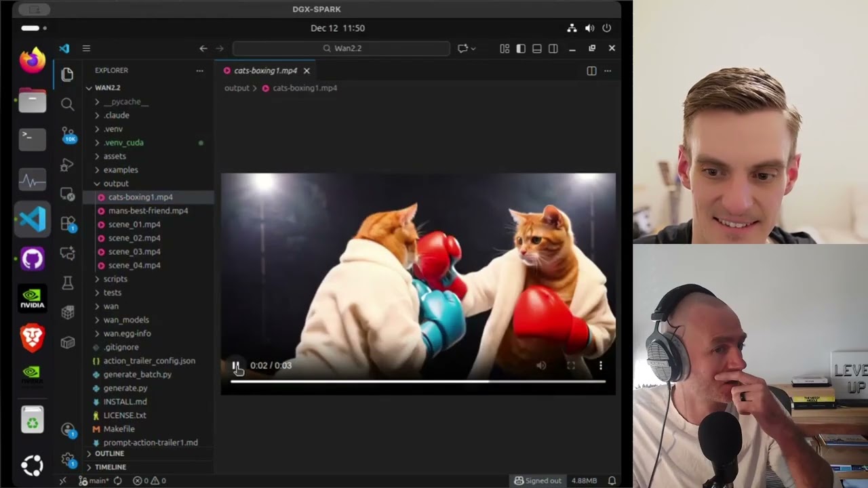868x488 pixels.
Task: Open the Trash icon in the dock
Action: pyautogui.click(x=32, y=421)
